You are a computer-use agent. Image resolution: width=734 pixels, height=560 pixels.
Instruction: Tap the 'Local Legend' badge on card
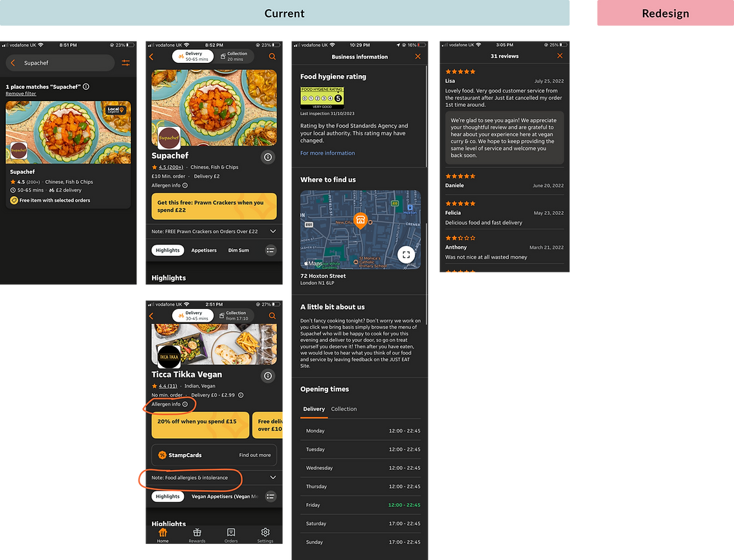116,110
